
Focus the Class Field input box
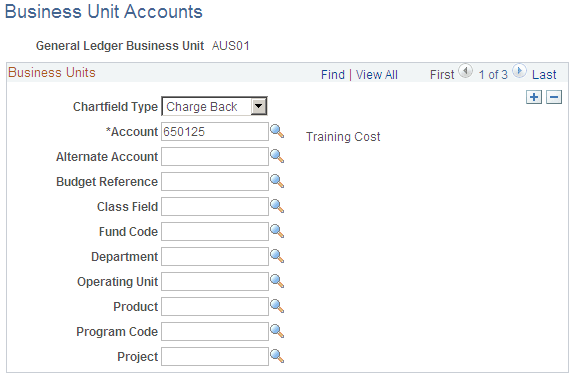click(x=215, y=206)
